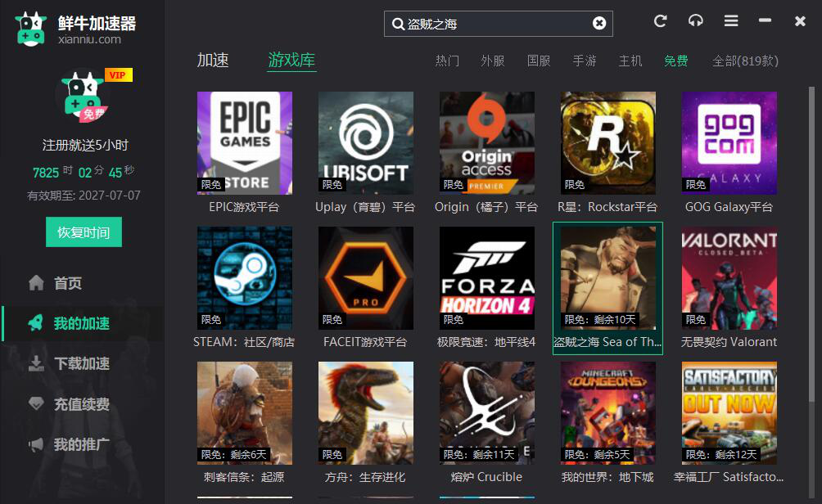
Task: Click the 注册就送5小时 text
Action: click(85, 145)
